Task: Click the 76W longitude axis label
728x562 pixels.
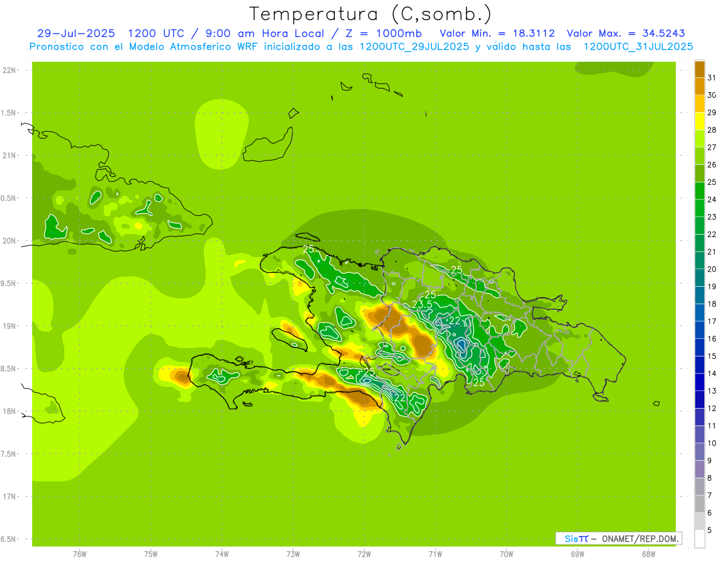Action: tap(79, 554)
